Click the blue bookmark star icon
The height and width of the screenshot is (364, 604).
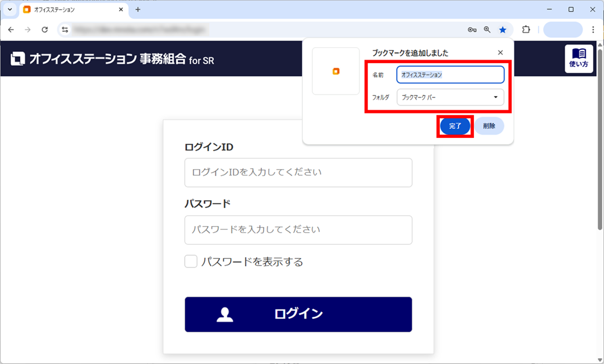coord(503,30)
